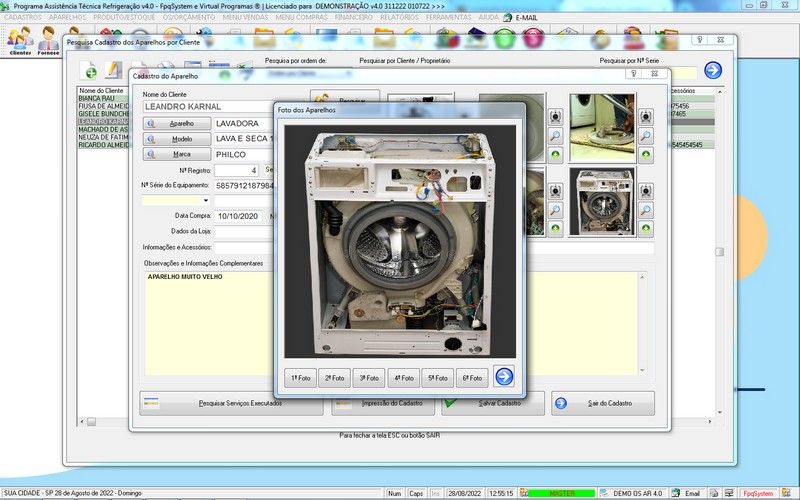This screenshot has width=800, height=500.
Task: Select the 4ª Foto button
Action: (x=403, y=378)
